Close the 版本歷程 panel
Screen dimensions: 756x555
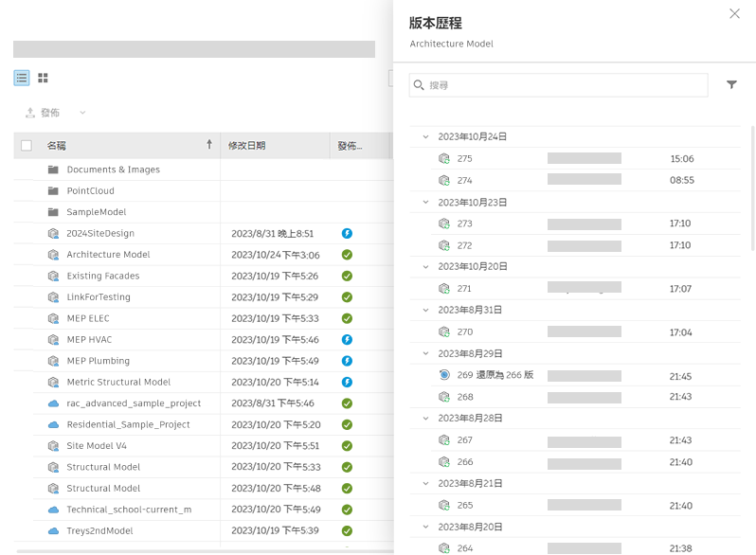[734, 14]
